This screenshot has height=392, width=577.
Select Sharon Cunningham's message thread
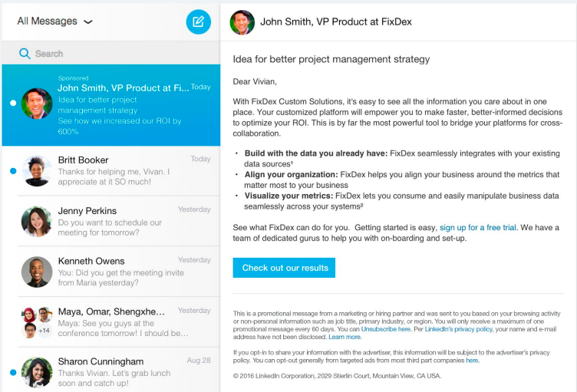click(123, 371)
